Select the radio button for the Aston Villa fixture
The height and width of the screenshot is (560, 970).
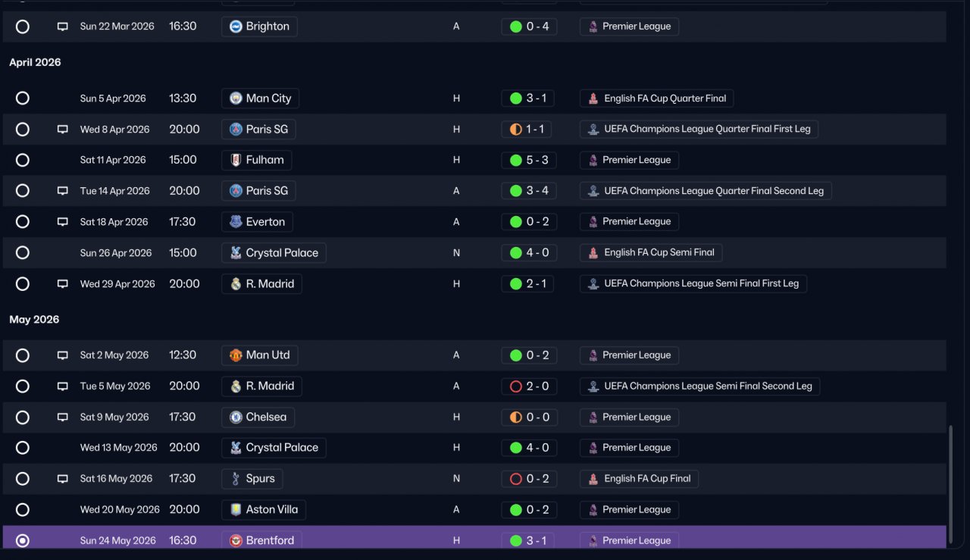tap(23, 510)
